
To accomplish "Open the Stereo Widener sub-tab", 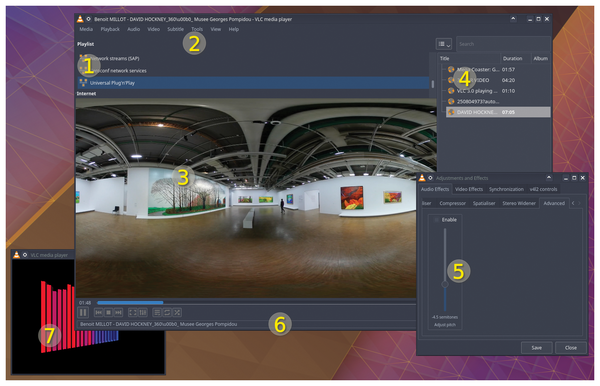I will point(519,203).
